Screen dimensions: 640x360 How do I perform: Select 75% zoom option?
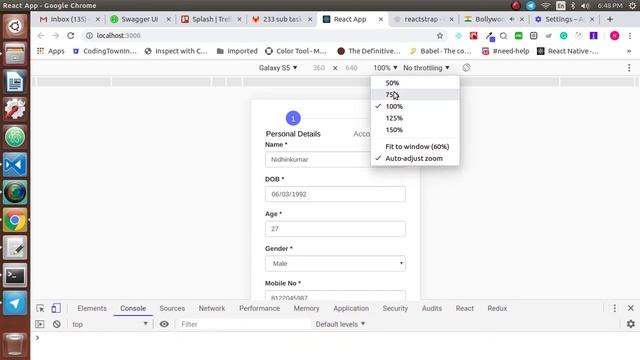coord(415,95)
